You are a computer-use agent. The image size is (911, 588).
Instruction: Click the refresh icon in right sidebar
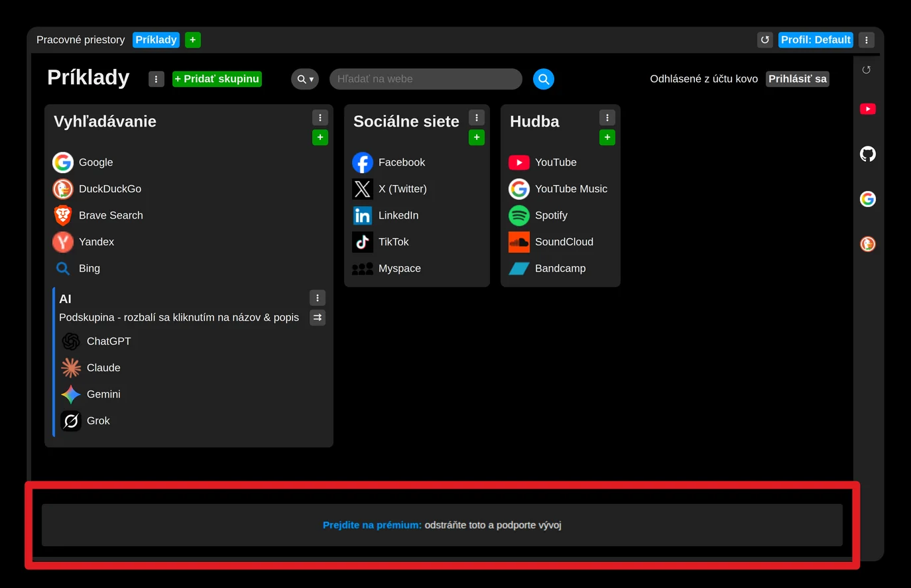click(866, 70)
